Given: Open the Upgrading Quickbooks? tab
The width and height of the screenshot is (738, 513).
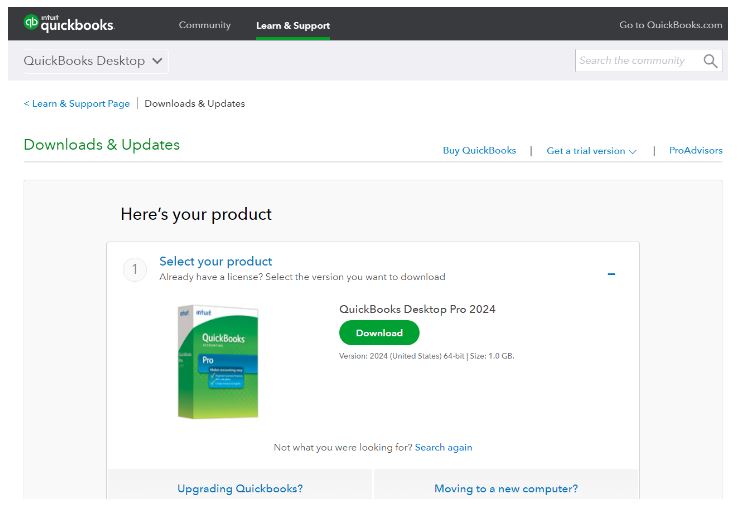Looking at the screenshot, I should (240, 489).
